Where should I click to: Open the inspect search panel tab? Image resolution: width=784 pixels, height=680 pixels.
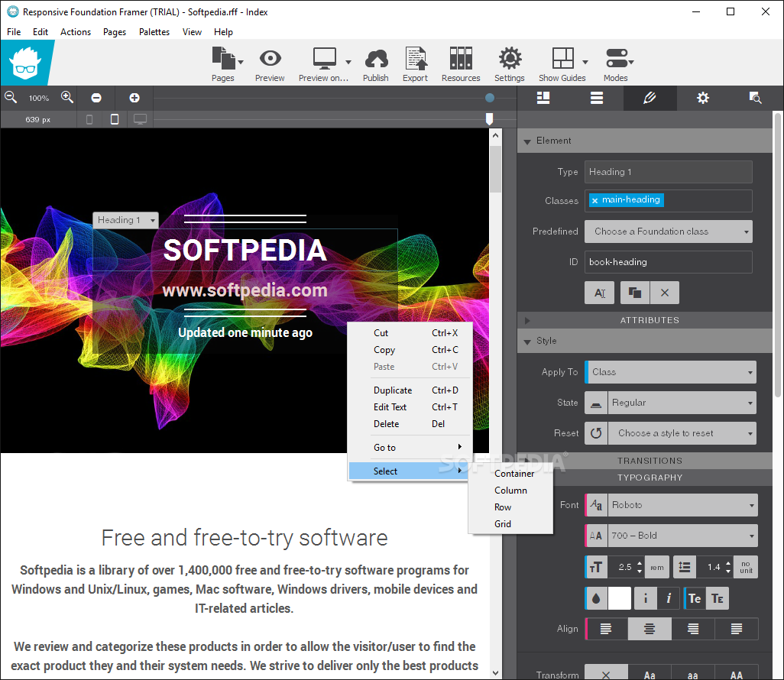[x=756, y=98]
